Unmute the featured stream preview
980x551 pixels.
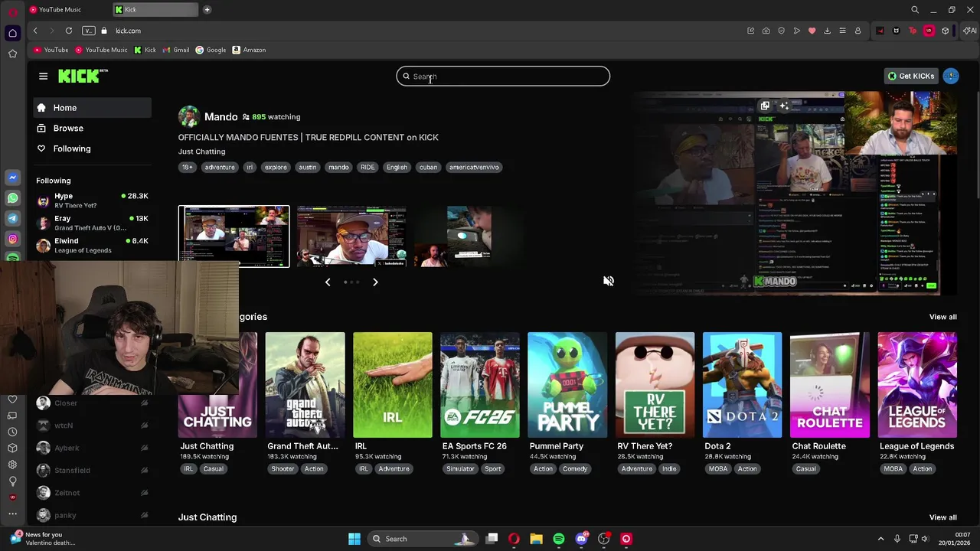(609, 281)
